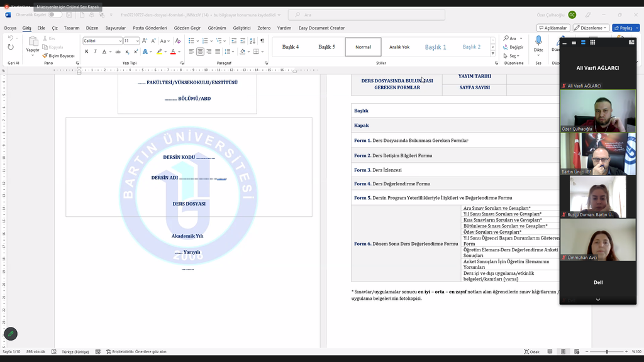Open the Ekle ribbon tab
This screenshot has width=644, height=362.
tap(42, 28)
